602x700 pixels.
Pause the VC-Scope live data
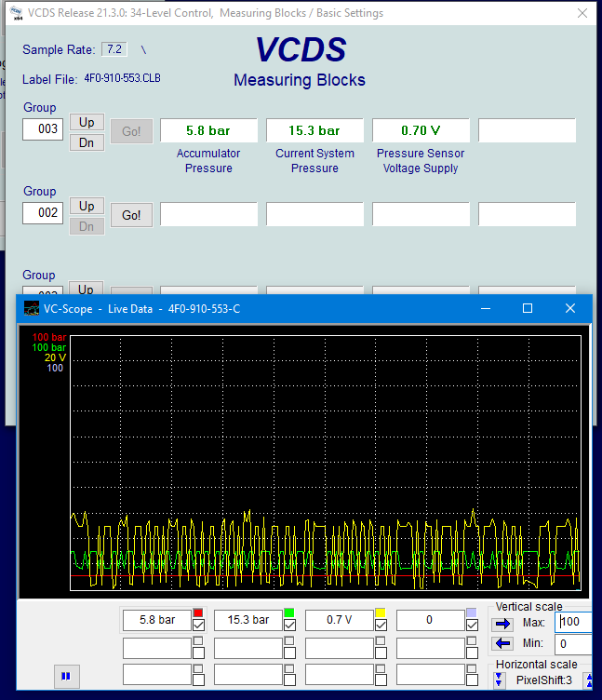(66, 676)
